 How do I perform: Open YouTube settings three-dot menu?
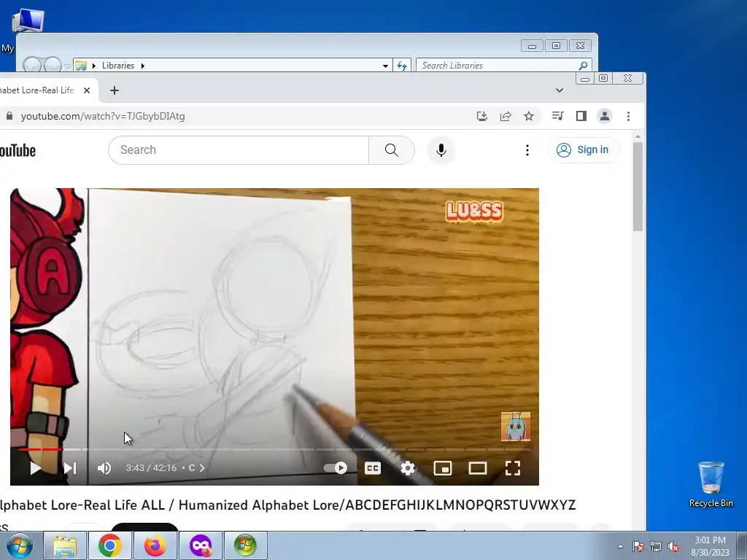point(527,150)
